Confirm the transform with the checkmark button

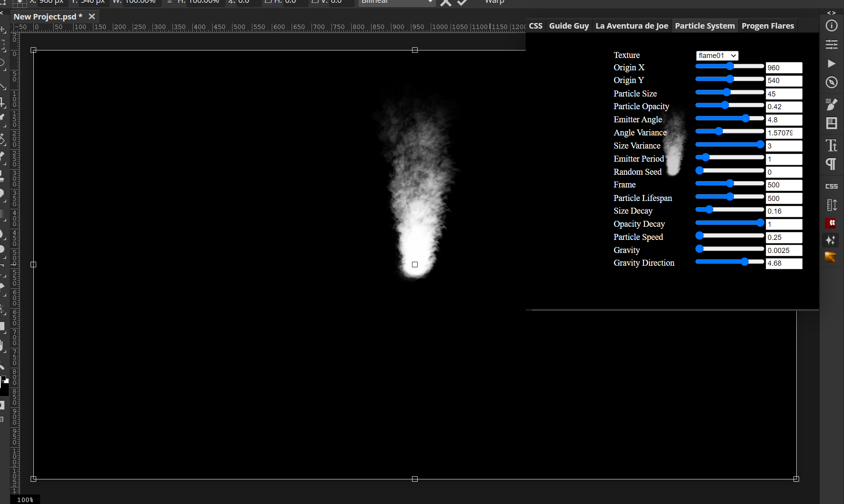tap(461, 3)
